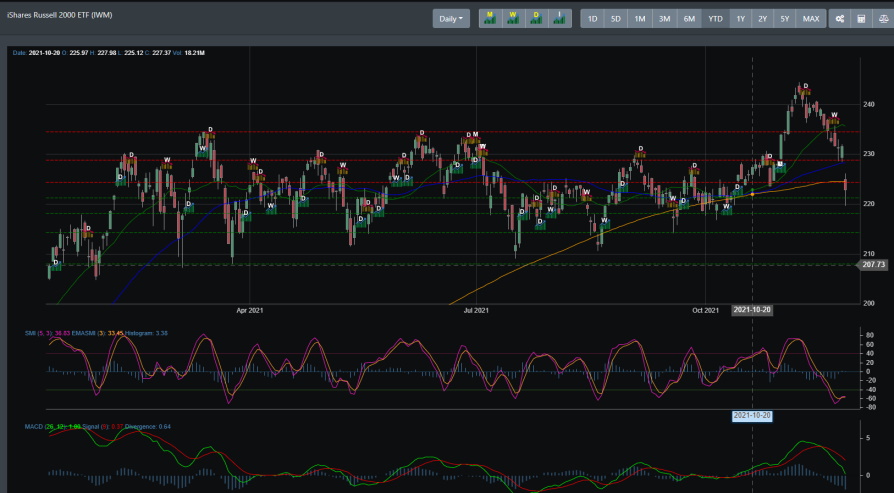This screenshot has width=894, height=493.
Task: Click the D signal marker at the November peak
Action: [806, 87]
